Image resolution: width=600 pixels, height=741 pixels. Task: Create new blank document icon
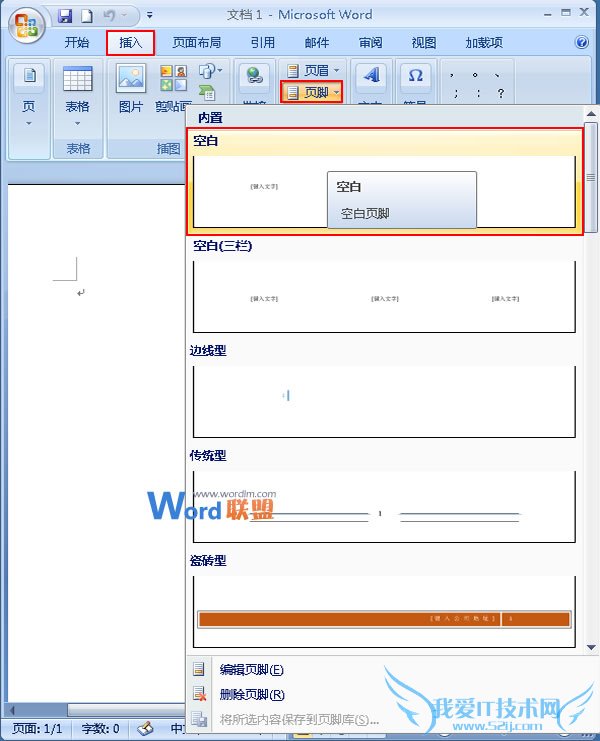click(x=87, y=16)
